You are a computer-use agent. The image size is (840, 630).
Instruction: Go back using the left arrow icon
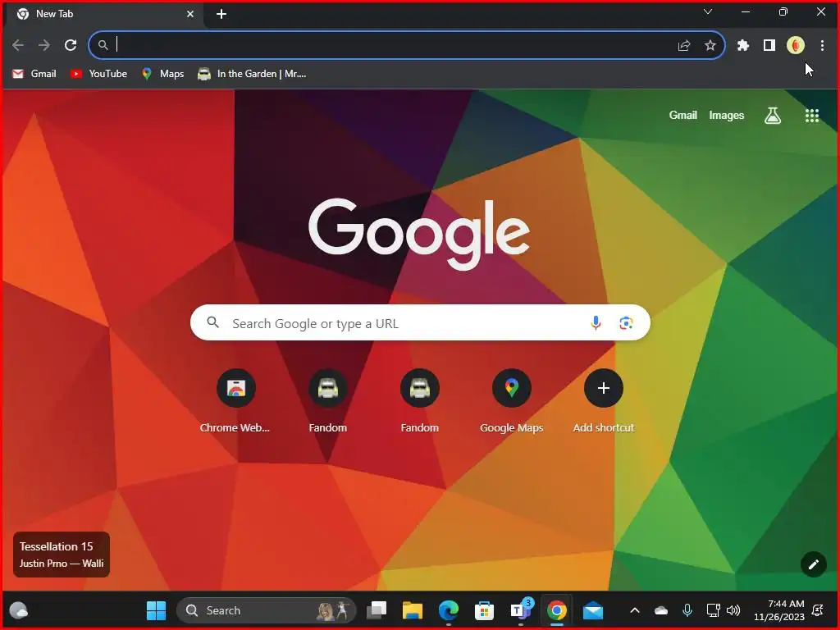pos(18,46)
